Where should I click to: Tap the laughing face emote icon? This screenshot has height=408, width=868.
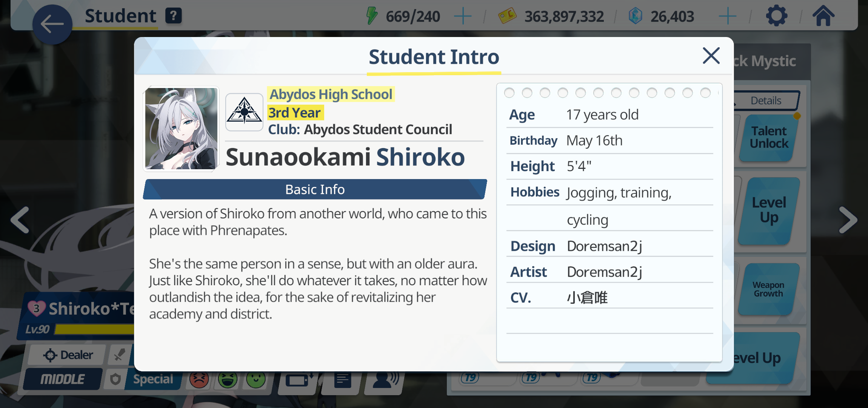point(228,379)
